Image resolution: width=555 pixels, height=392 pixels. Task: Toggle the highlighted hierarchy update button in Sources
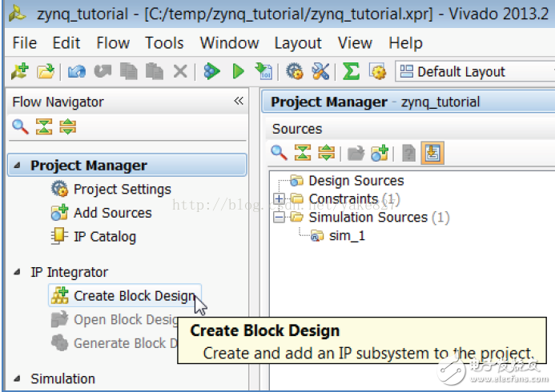432,153
